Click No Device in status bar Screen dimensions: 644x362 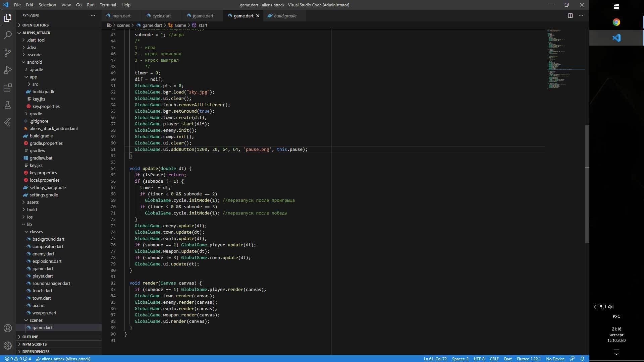point(555,359)
